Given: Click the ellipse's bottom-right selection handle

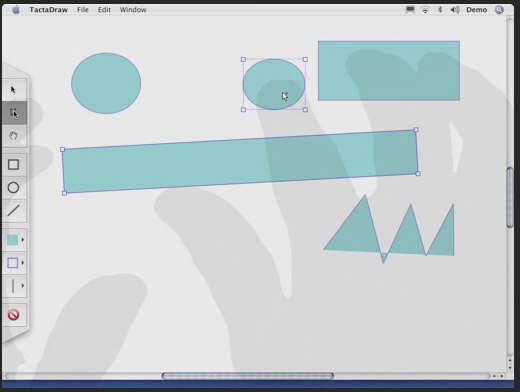Looking at the screenshot, I should (x=305, y=110).
